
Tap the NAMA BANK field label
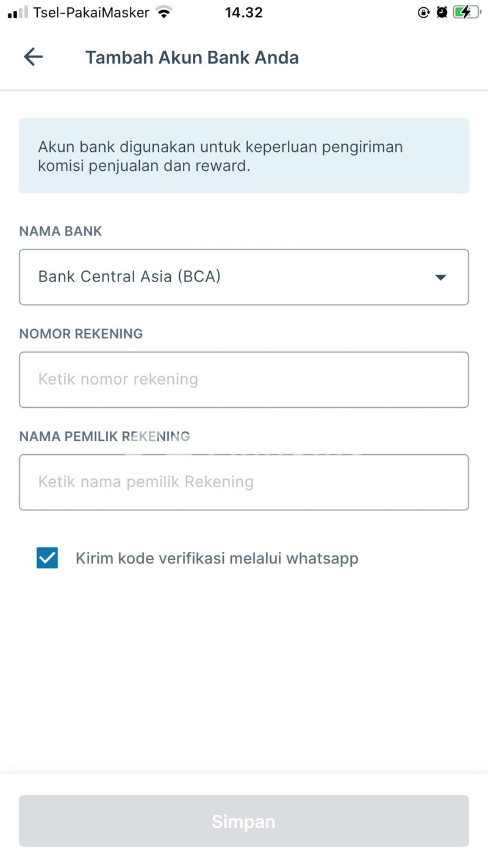[x=60, y=231]
